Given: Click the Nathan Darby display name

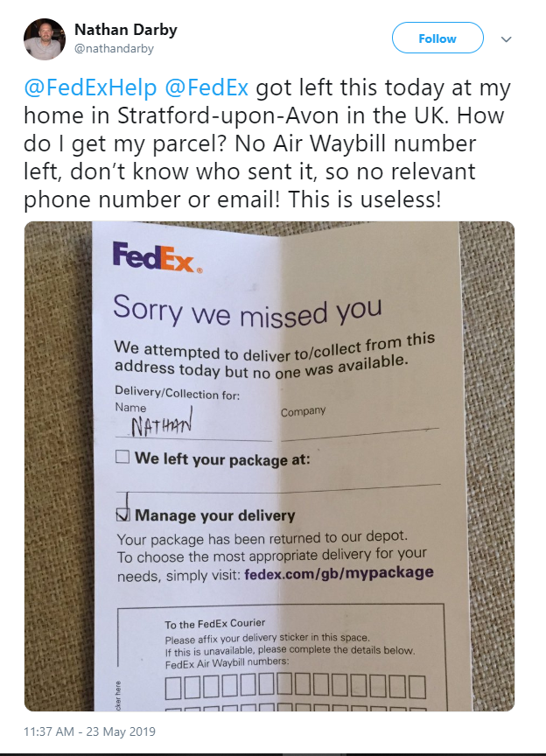Looking at the screenshot, I should coord(126,30).
